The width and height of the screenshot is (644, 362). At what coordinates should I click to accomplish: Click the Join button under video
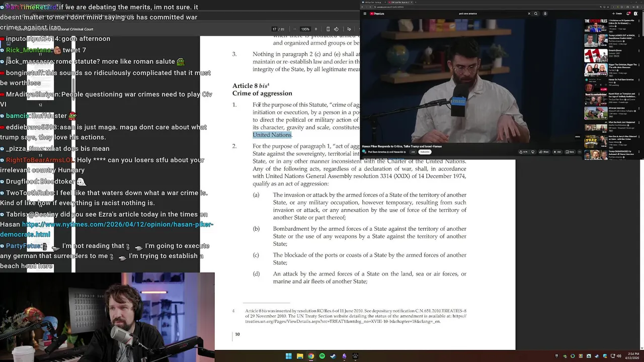(413, 152)
